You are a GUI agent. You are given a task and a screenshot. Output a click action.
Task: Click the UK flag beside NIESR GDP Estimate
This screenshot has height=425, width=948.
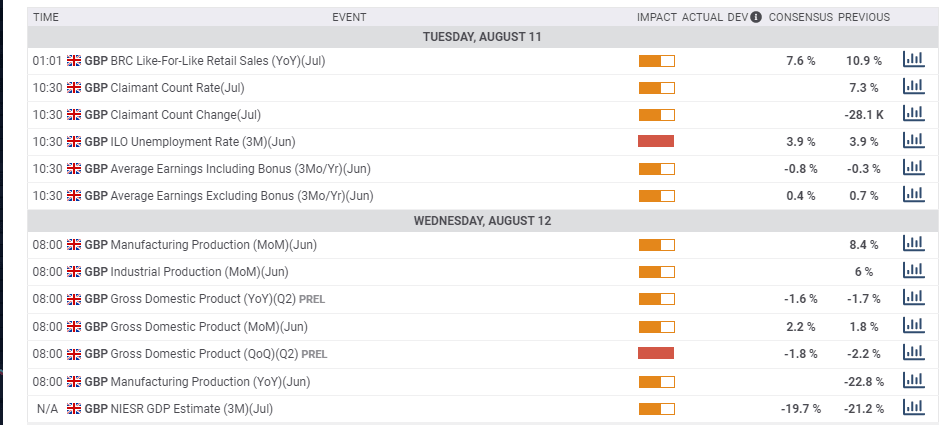click(x=74, y=409)
